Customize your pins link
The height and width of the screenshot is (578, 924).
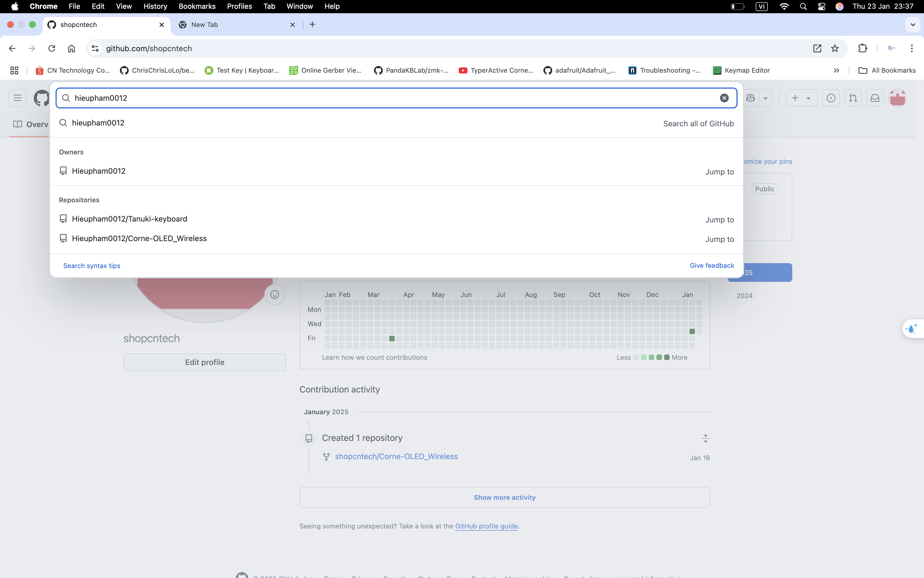768,161
